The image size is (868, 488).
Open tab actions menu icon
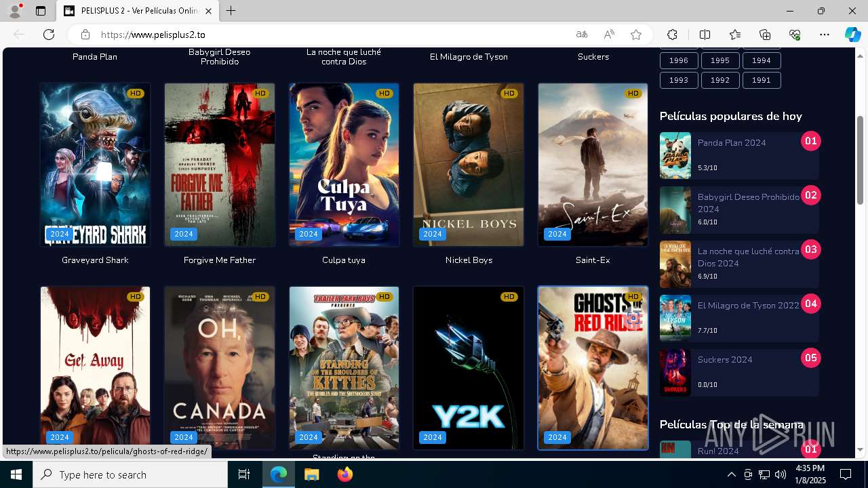[41, 11]
